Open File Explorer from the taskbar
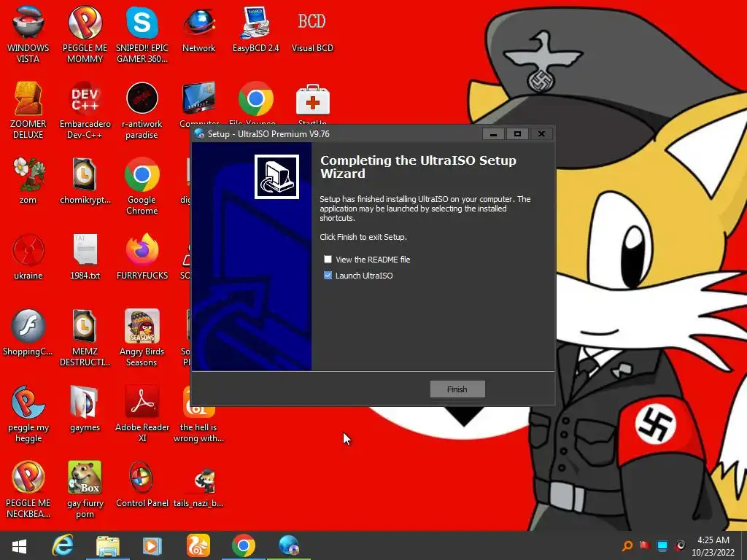747x560 pixels. pos(108,545)
